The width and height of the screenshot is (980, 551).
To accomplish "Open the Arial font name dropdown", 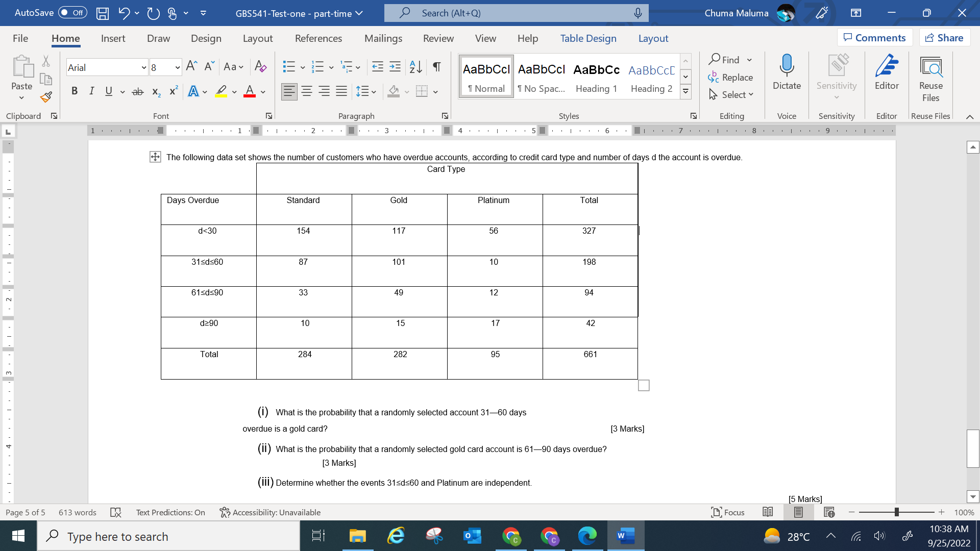I will pyautogui.click(x=143, y=67).
